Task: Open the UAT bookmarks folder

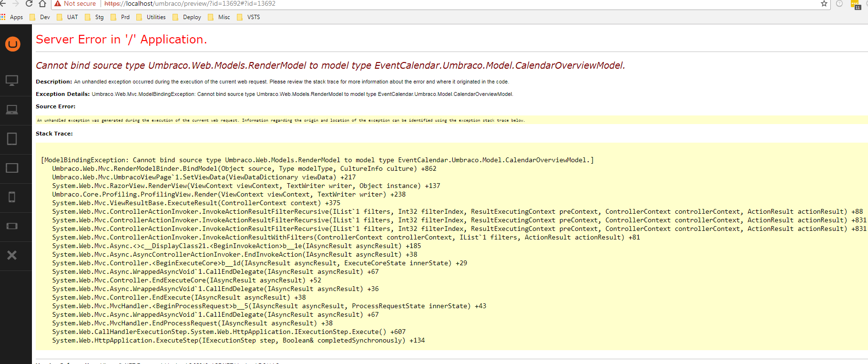Action: [x=67, y=17]
